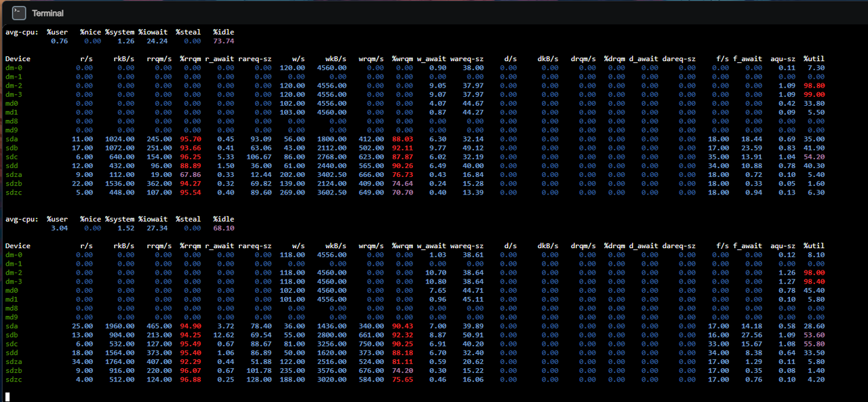
Task: Click the red %util value 99.00
Action: pyautogui.click(x=814, y=94)
